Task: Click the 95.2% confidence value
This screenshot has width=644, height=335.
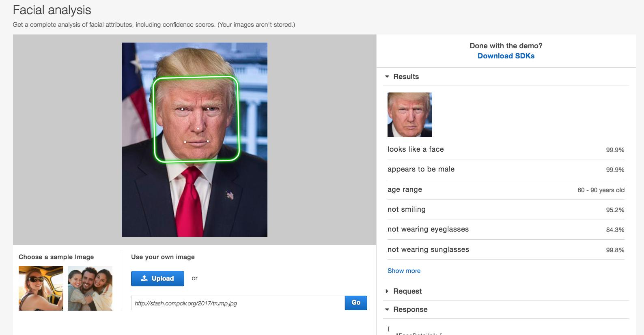Action: click(615, 210)
